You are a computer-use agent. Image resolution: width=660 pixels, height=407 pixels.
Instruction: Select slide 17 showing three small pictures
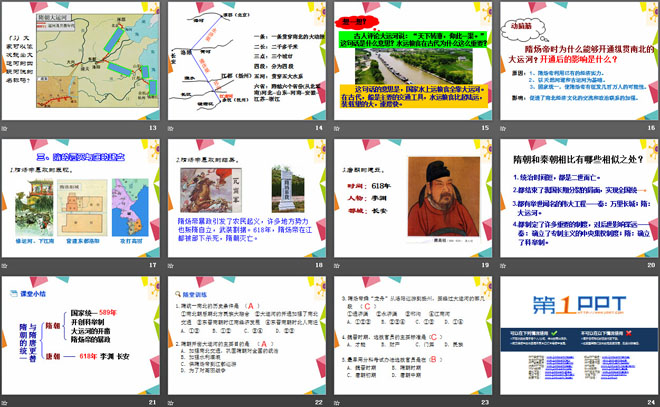(81, 198)
